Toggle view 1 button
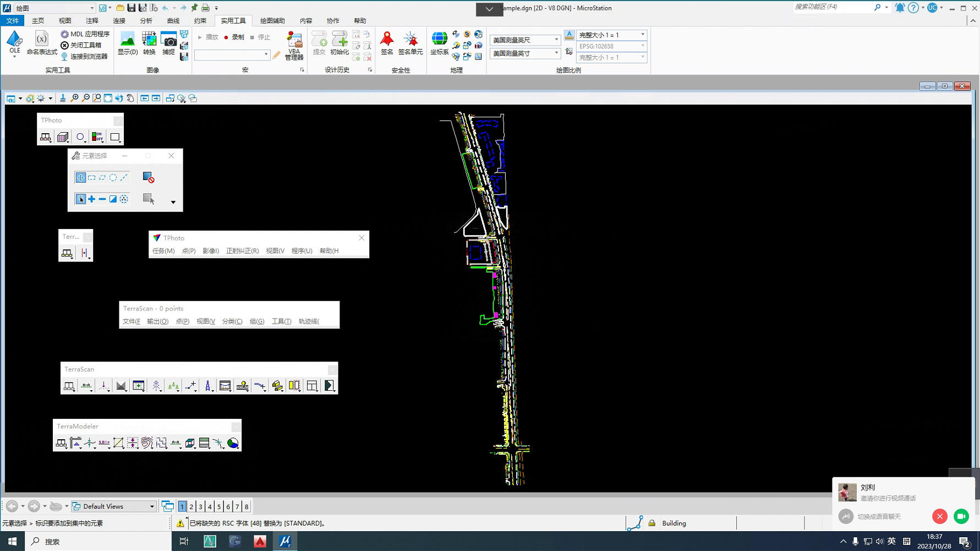 tap(182, 506)
